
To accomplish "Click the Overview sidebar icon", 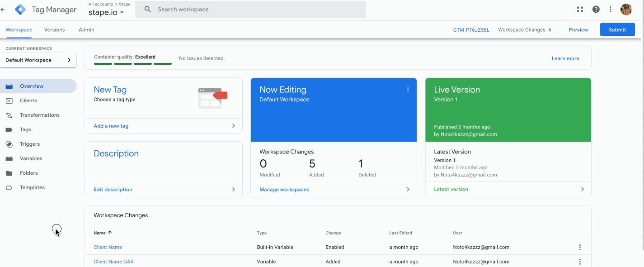I will click(9, 86).
